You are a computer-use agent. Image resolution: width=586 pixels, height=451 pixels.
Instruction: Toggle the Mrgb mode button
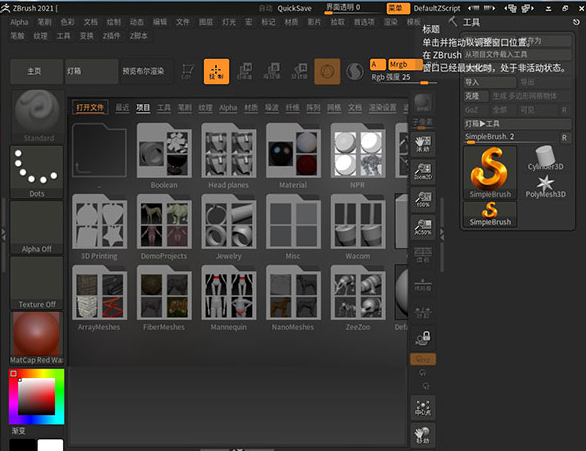[x=405, y=65]
